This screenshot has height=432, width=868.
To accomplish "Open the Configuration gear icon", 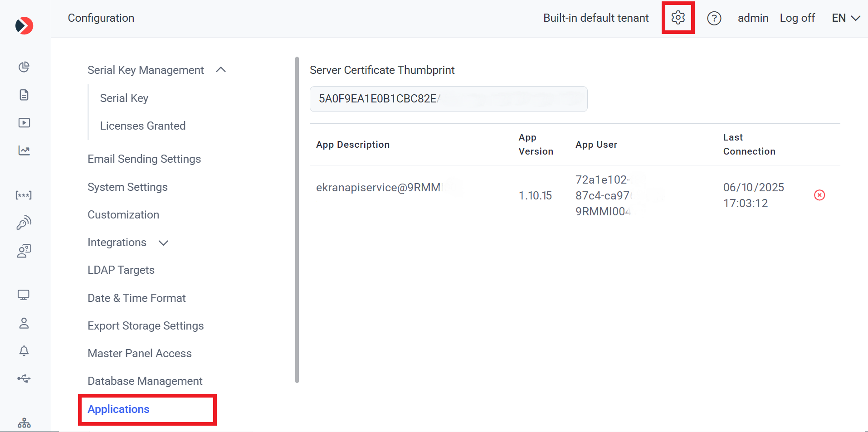I will [x=678, y=18].
